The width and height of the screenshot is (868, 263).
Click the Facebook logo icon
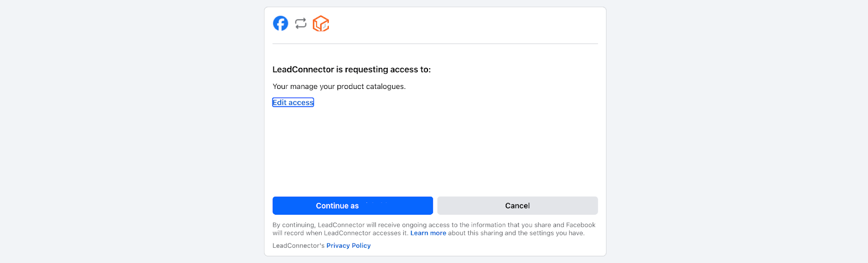point(280,23)
